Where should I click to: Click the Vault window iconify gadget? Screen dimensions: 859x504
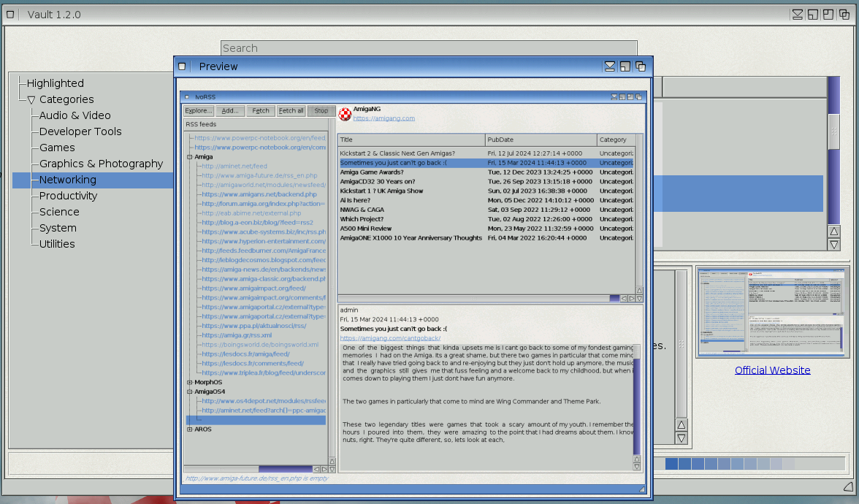pos(798,15)
